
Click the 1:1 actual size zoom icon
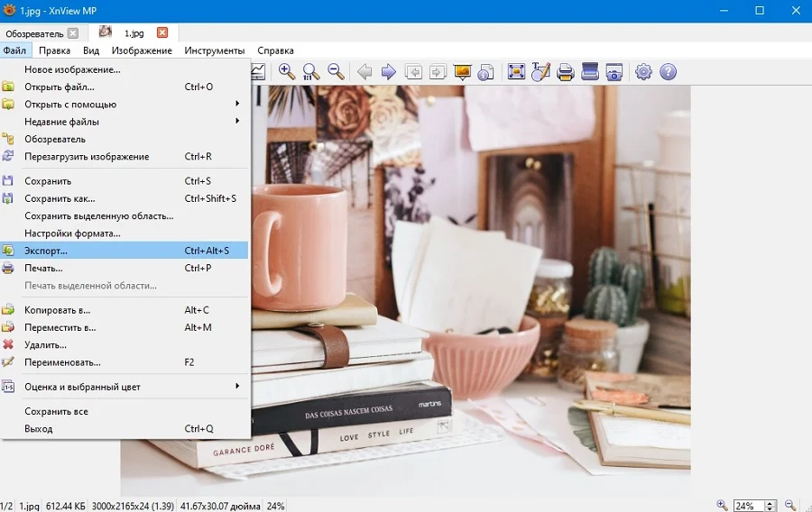pos(310,71)
